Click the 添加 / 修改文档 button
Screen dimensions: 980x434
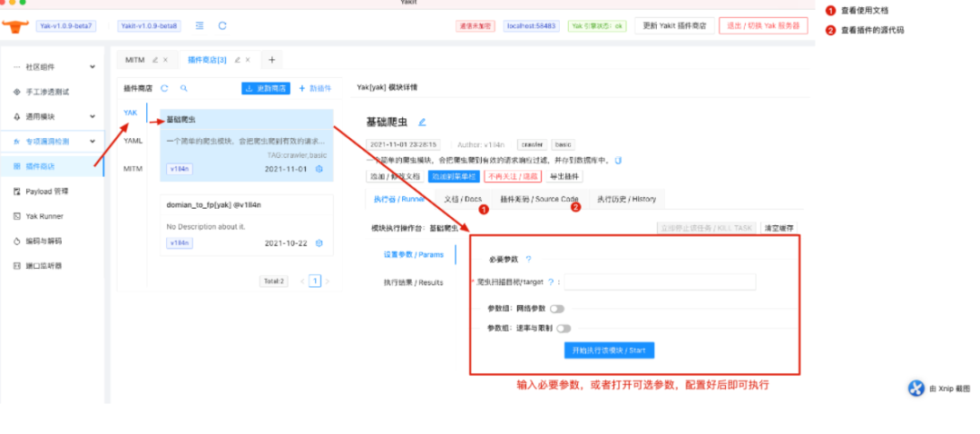pos(395,177)
